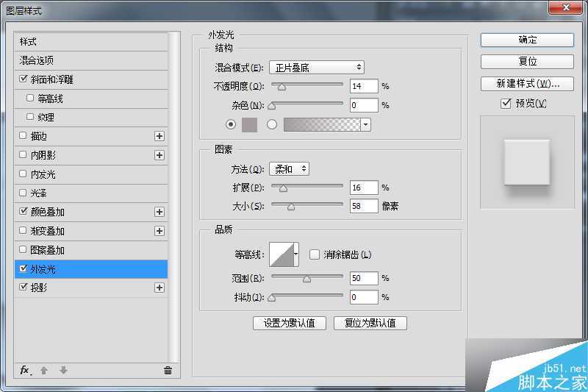Open the 方法 method dropdown
The image size is (588, 392).
[x=289, y=169]
